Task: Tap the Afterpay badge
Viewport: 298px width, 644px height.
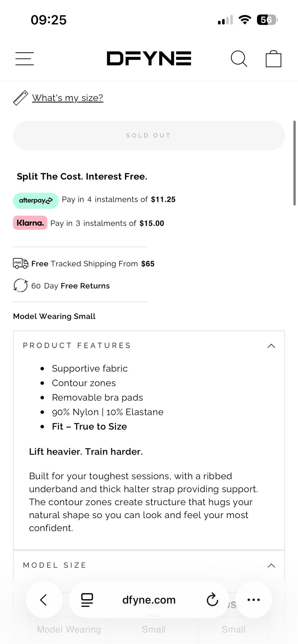Action: (x=36, y=201)
